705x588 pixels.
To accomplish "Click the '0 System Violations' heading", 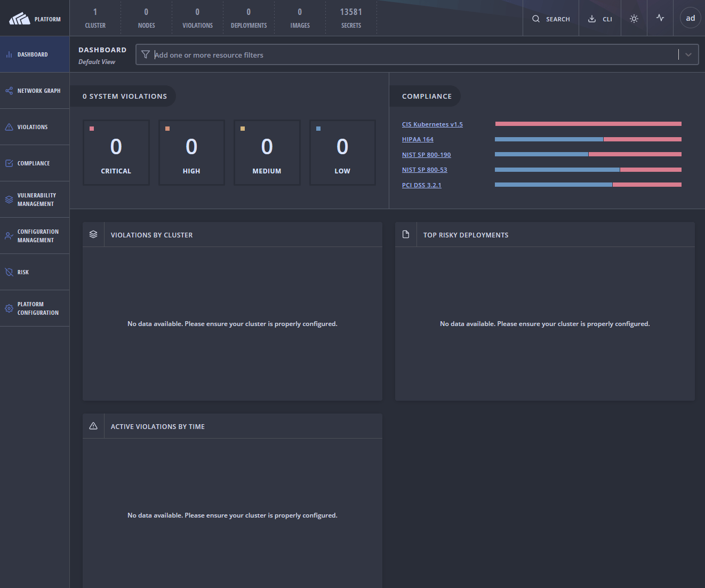I will 125,97.
